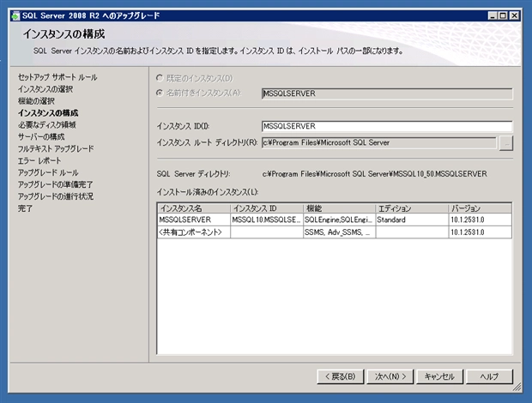
Task: Select セットアップ サポート ルール step in sidebar
Action: 57,77
